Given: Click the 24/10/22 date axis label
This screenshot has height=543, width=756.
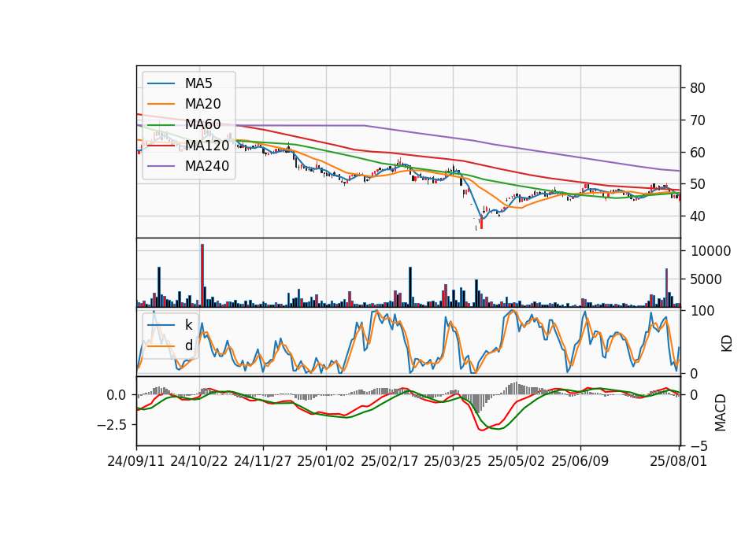Looking at the screenshot, I should (x=199, y=461).
